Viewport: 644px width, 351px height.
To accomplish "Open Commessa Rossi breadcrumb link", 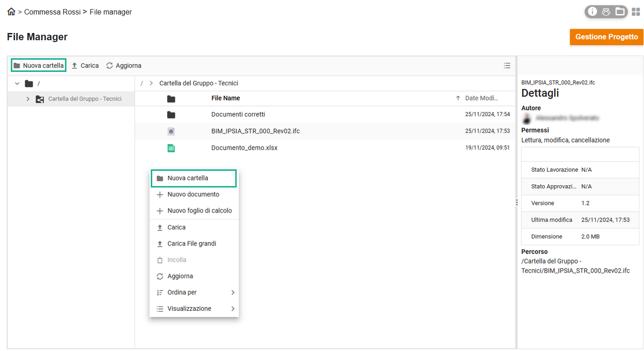I will pos(52,12).
